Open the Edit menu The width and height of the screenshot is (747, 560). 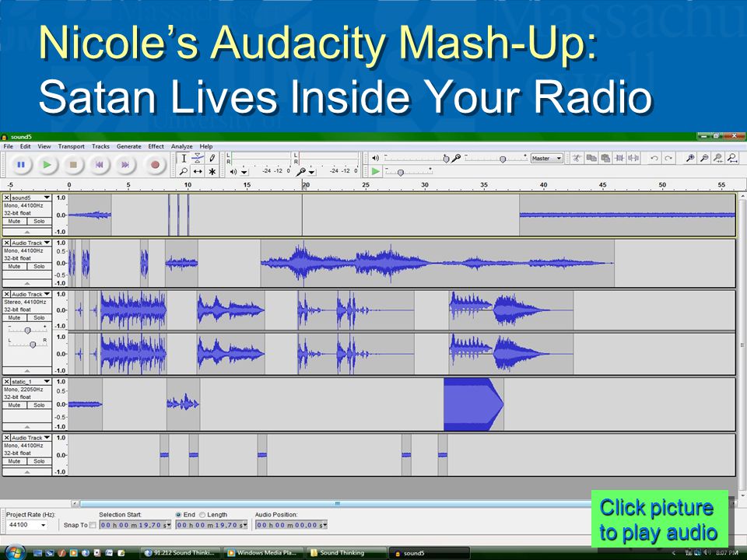point(25,146)
